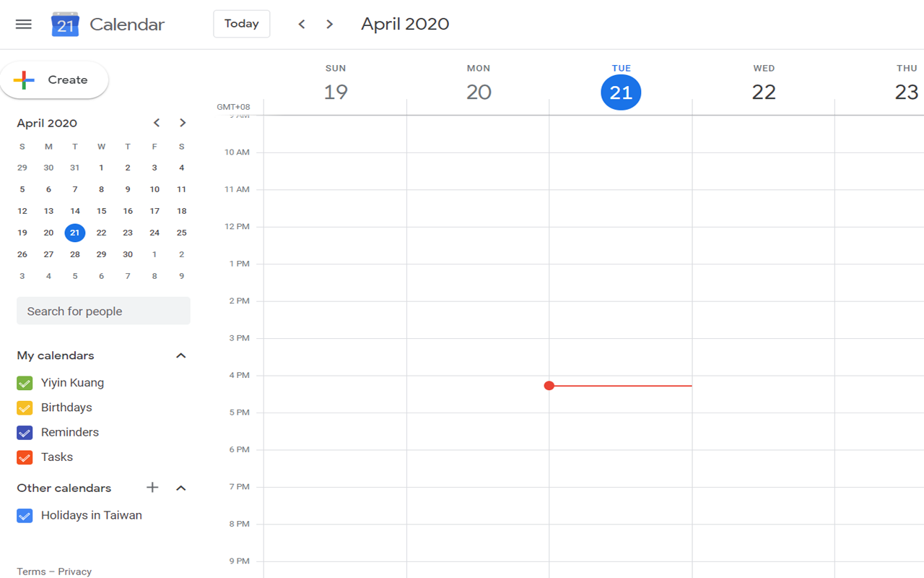Screen dimensions: 924x578
Task: Open the April 2020 view title
Action: coord(405,24)
